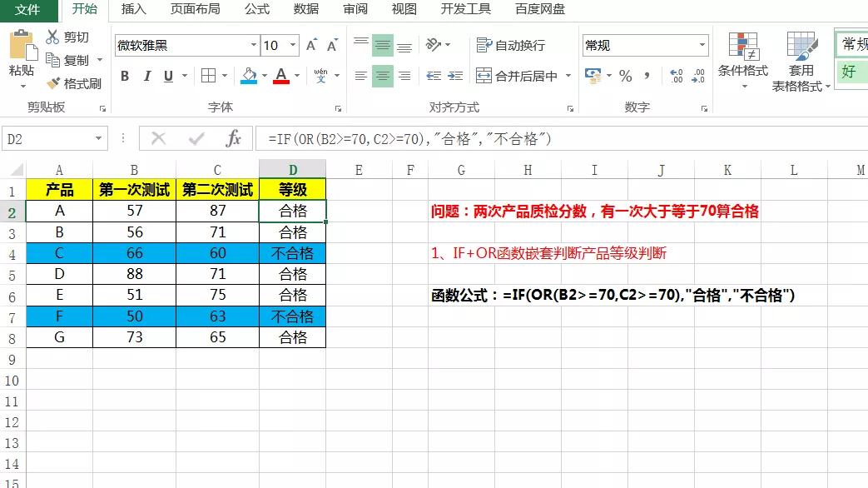Click the Cut scissors icon
This screenshot has width=868, height=488.
(x=52, y=37)
